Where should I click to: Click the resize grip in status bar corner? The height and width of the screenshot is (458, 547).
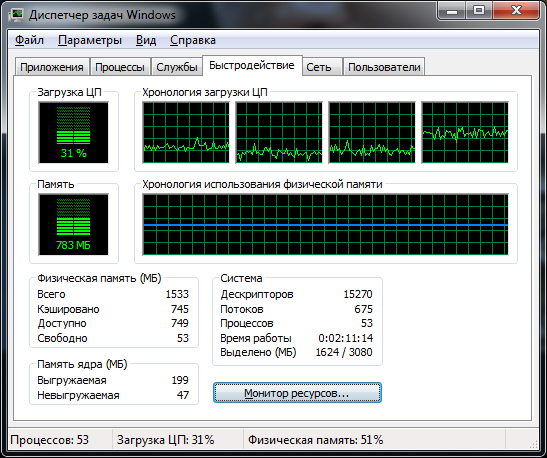(x=534, y=443)
